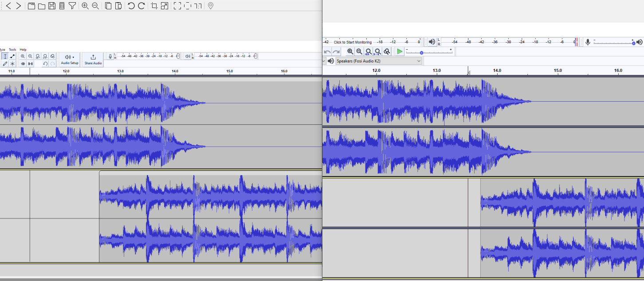
Task: Expand the Speakers (Fosi Audio K2) device dropdown
Action: point(378,61)
